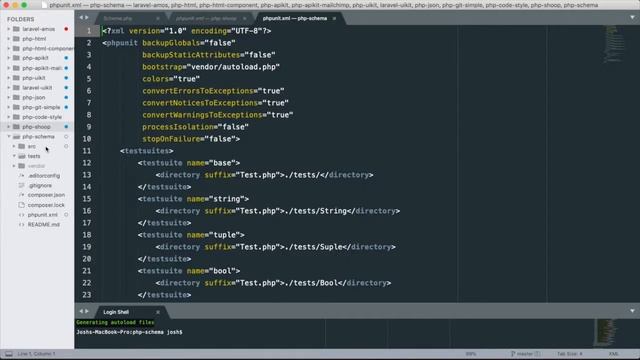Screen dimensions: 640x360
Task: Go to previous terminal panel tab arrow
Action: pos(81,311)
